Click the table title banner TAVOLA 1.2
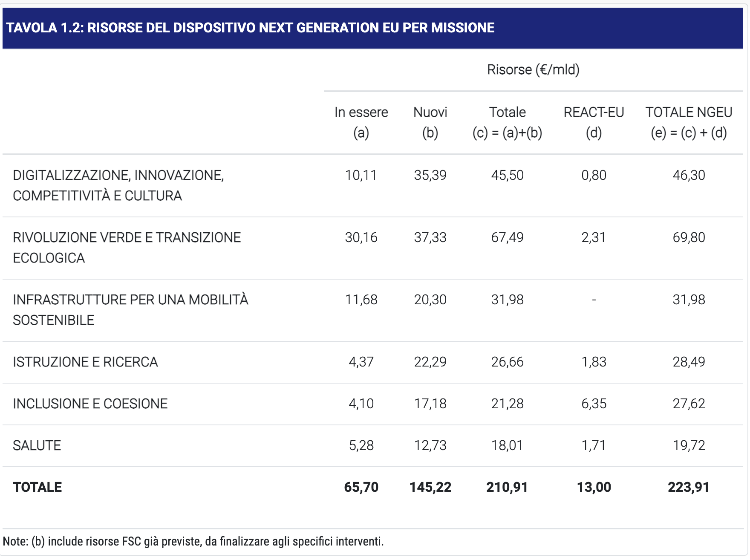The height and width of the screenshot is (560, 750). (x=373, y=28)
